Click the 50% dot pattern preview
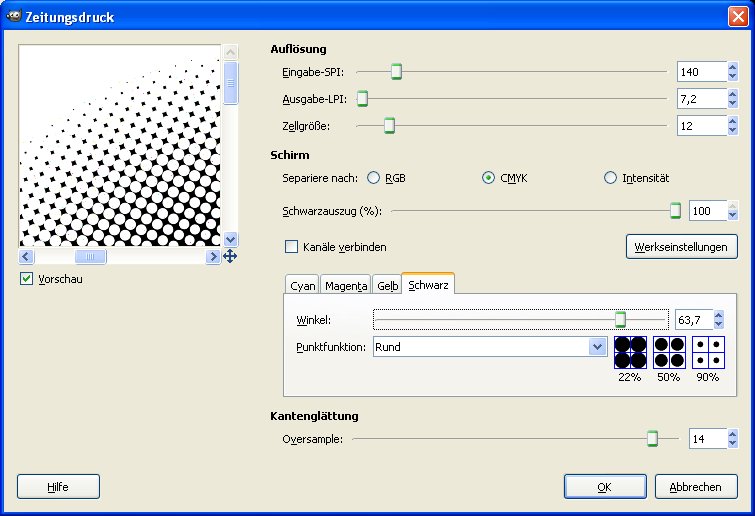The width and height of the screenshot is (755, 516). pyautogui.click(x=669, y=352)
